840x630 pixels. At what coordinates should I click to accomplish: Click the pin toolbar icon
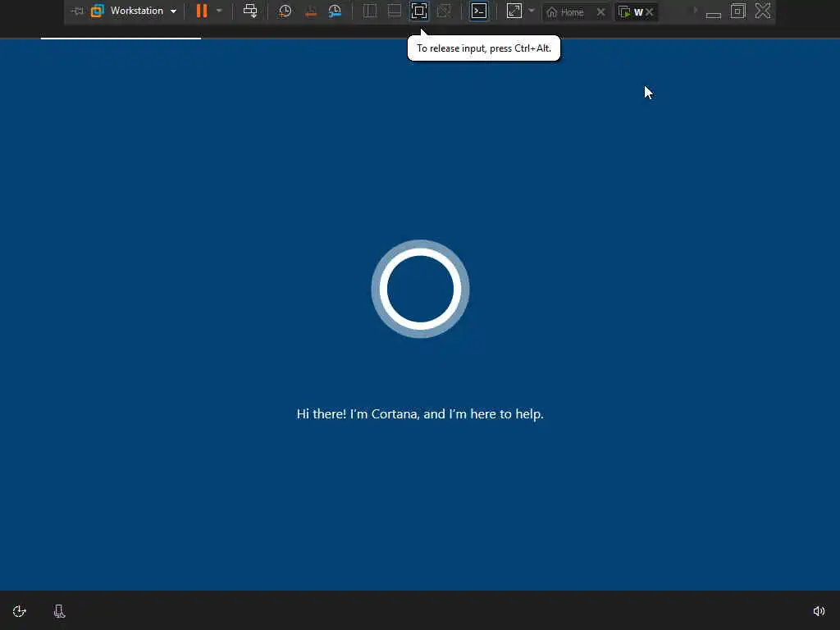(x=78, y=11)
